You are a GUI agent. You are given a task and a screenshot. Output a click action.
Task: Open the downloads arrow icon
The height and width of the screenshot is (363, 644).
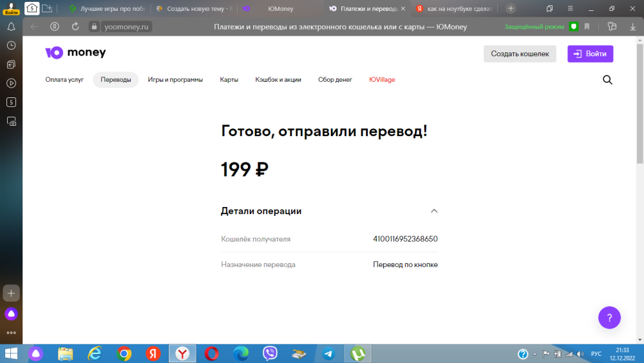tap(632, 26)
